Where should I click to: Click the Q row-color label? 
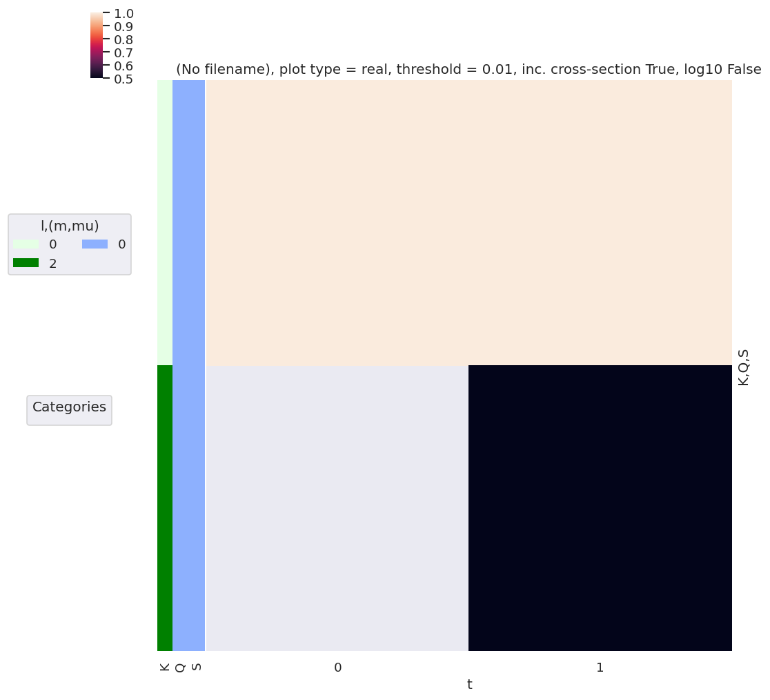tap(180, 668)
